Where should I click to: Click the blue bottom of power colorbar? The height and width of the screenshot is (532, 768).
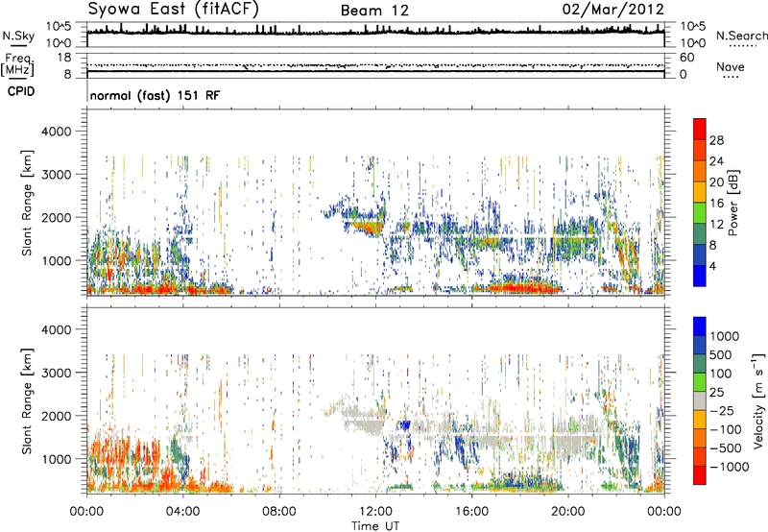700,276
